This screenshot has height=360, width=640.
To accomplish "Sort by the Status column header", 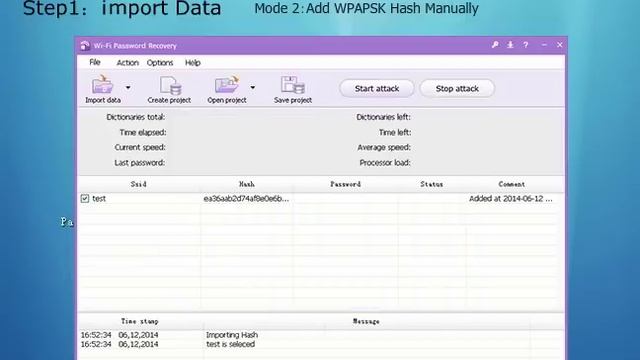I will tap(432, 184).
